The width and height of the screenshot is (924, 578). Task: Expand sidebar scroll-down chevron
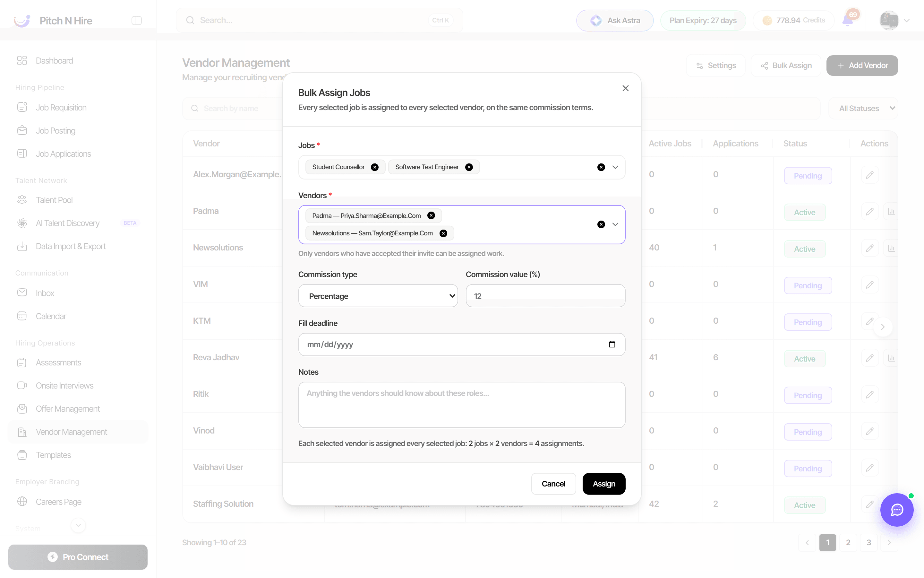78,525
